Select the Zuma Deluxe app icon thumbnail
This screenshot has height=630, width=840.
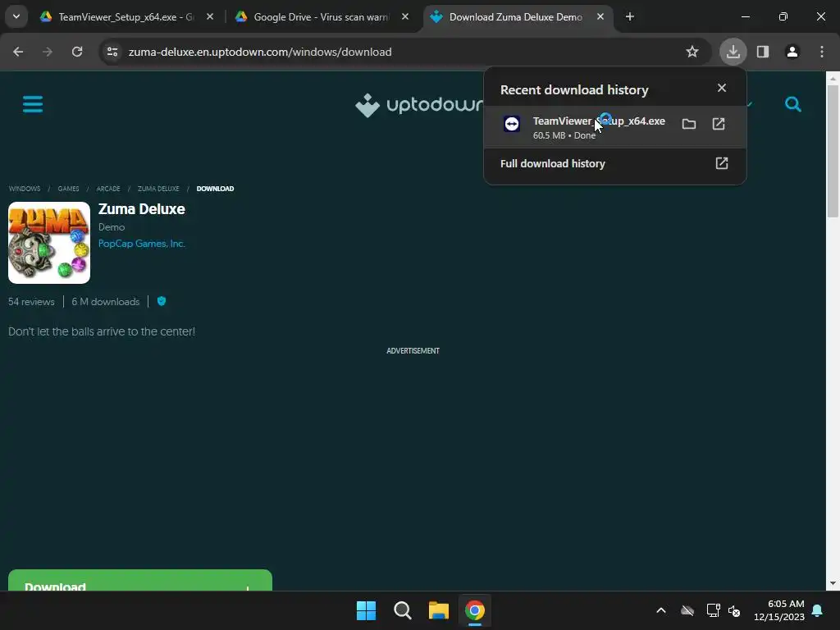(49, 243)
